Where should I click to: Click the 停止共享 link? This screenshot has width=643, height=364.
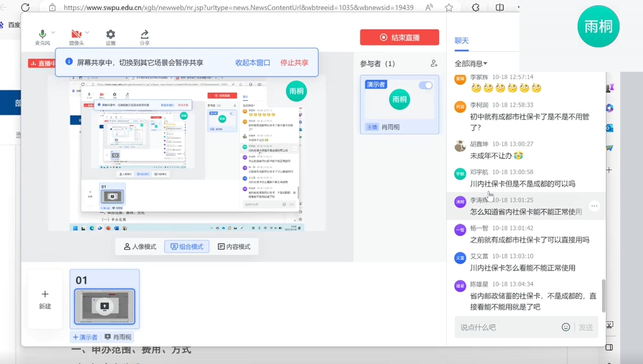coord(294,63)
